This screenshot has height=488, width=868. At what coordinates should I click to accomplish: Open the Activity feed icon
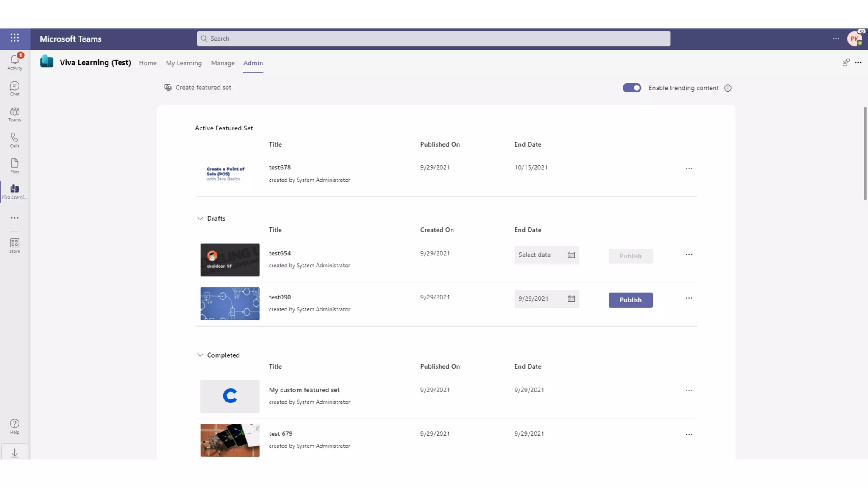pyautogui.click(x=14, y=61)
